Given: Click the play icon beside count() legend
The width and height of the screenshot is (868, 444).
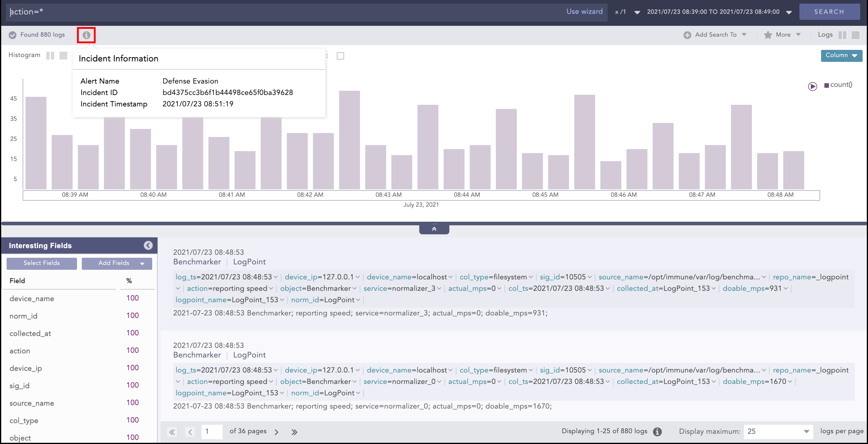Looking at the screenshot, I should [812, 87].
